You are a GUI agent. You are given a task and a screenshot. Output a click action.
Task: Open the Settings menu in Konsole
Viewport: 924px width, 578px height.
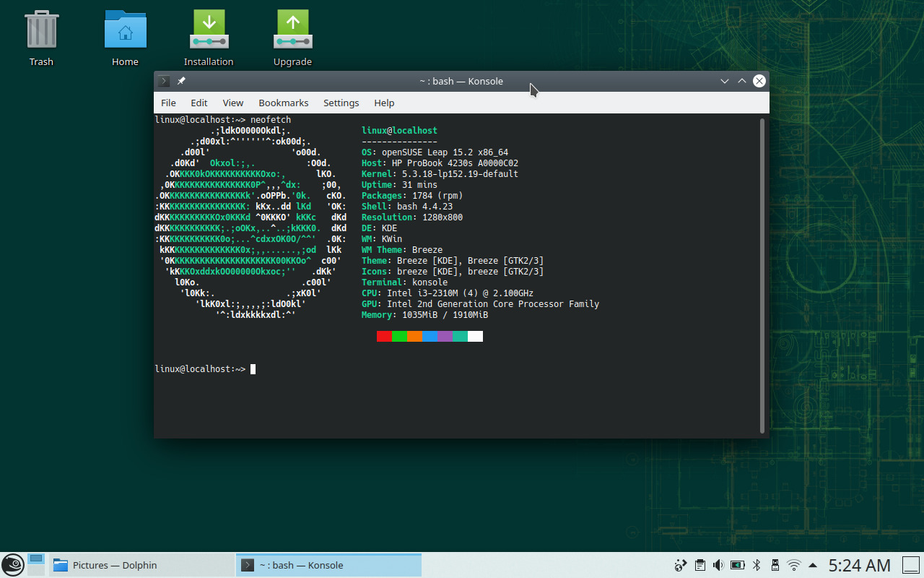click(x=341, y=103)
